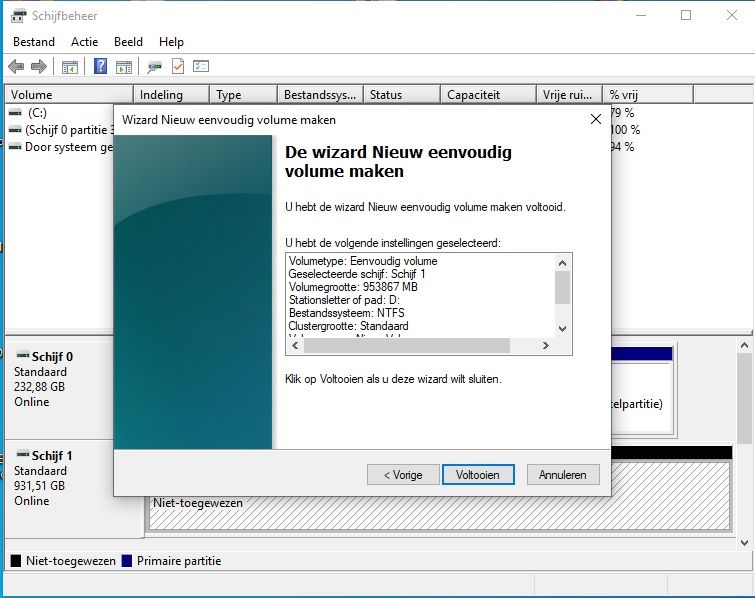Cancel the wizard with Annuleren
This screenshot has width=755, height=598.
point(563,475)
